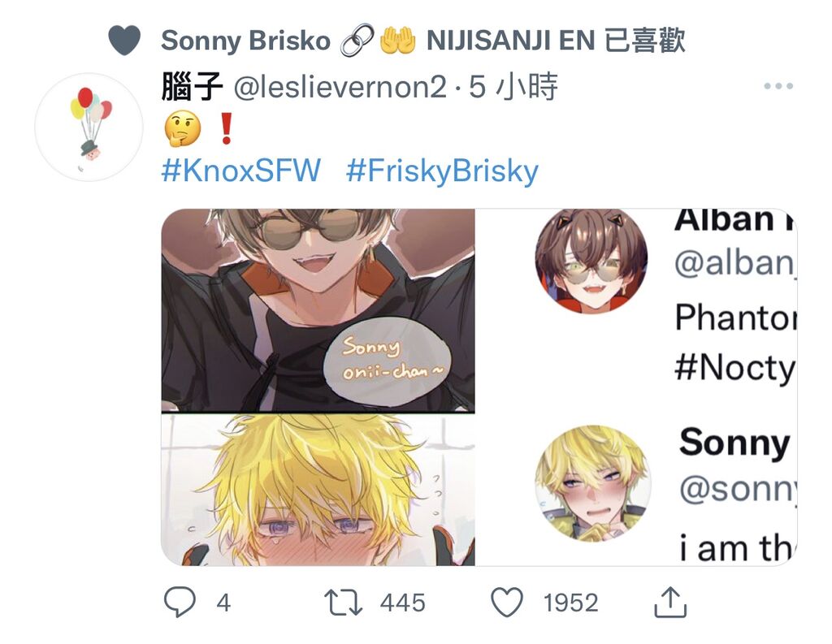The height and width of the screenshot is (644, 832).
Task: Open the three-dot more options menu
Action: [x=778, y=86]
